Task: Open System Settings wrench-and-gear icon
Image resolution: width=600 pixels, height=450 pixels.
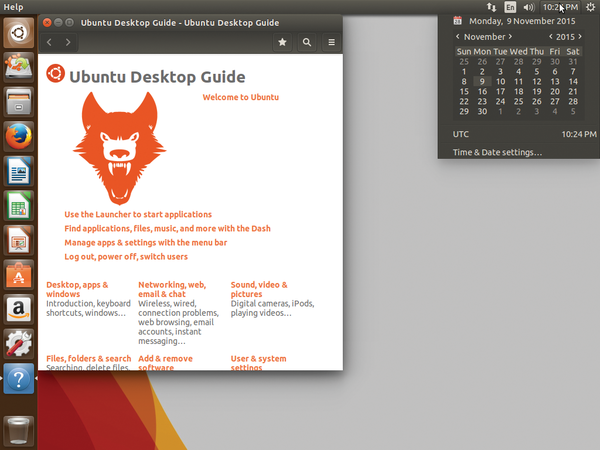Action: point(18,344)
